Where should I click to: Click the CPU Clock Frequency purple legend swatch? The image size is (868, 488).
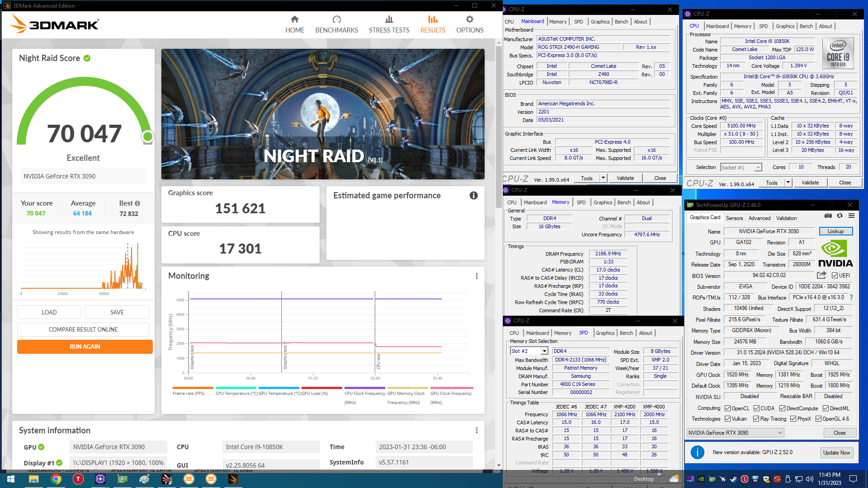[364, 388]
